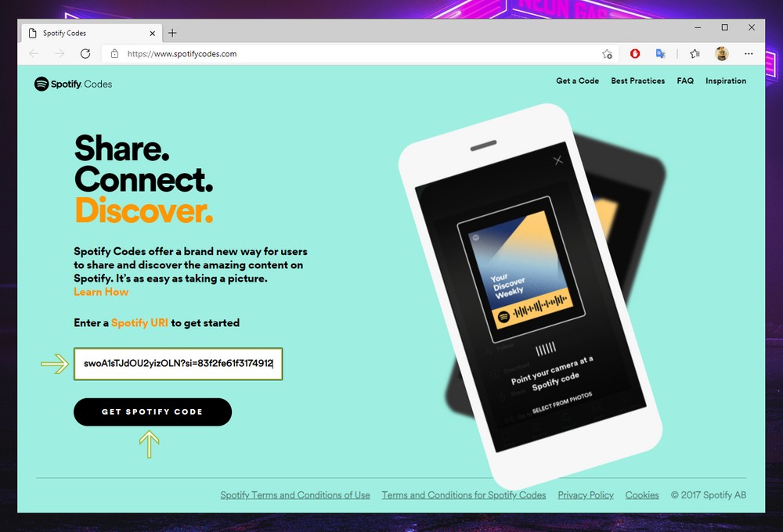Open the red Opera extension icon
The height and width of the screenshot is (532, 783).
click(x=635, y=53)
